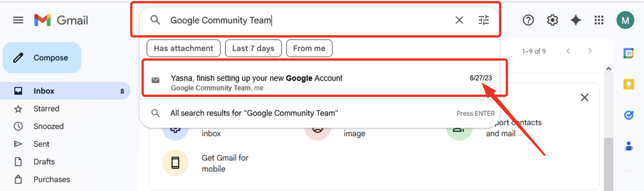Open Contacts side panel icon
This screenshot has width=644, height=191.
point(629,146)
